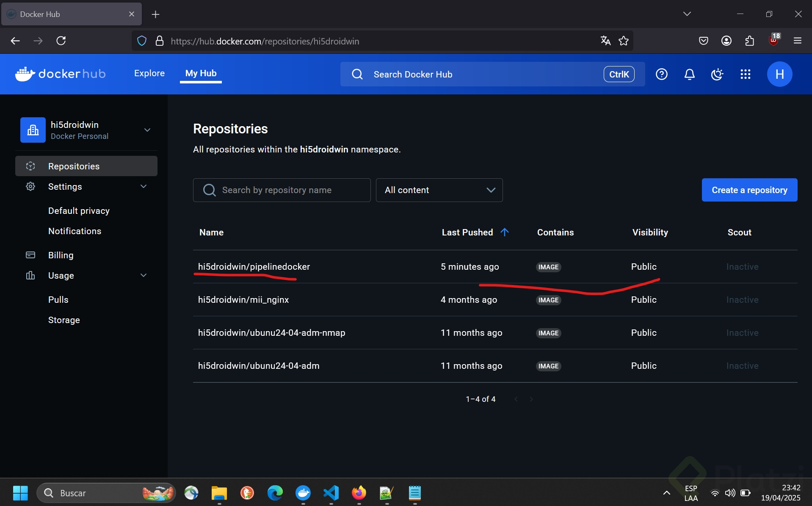Viewport: 812px width, 506px height.
Task: Click the Last Pushed column header
Action: click(x=467, y=232)
